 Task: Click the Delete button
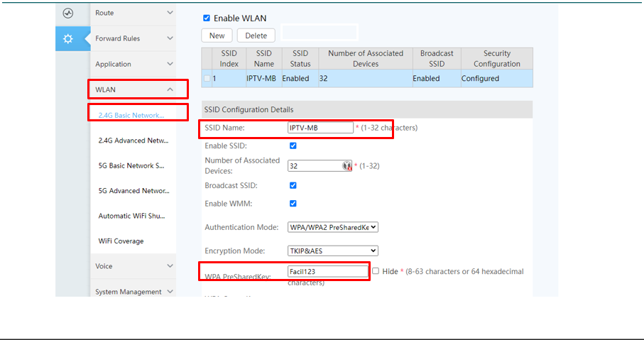click(256, 35)
